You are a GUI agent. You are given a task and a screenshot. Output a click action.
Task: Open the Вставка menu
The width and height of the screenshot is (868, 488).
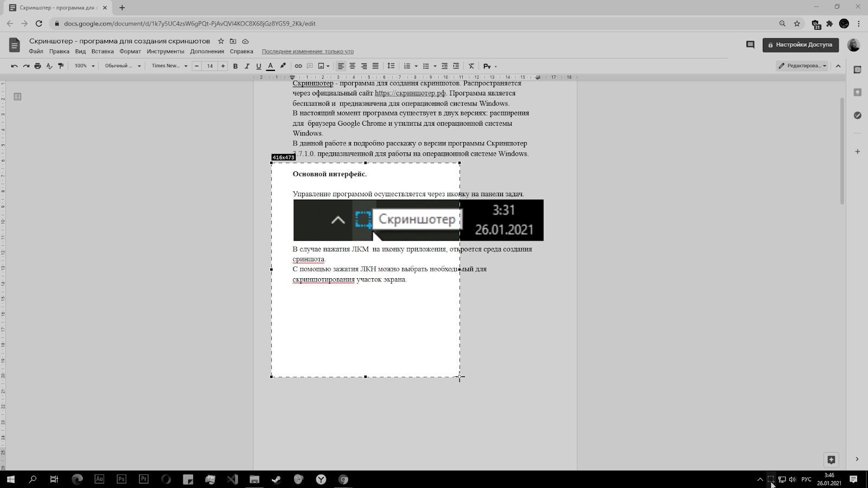click(x=103, y=52)
